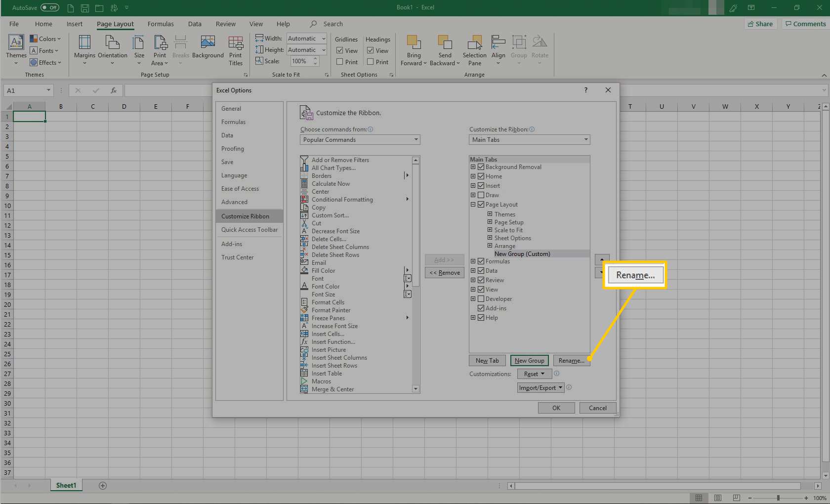The width and height of the screenshot is (830, 504).
Task: Click the New Group button
Action: [x=529, y=361]
